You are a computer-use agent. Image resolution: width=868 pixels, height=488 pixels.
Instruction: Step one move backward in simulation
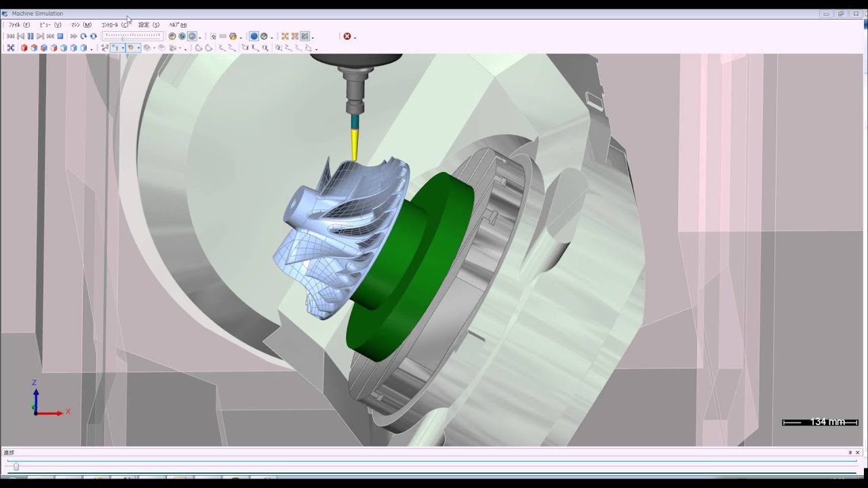coord(20,37)
